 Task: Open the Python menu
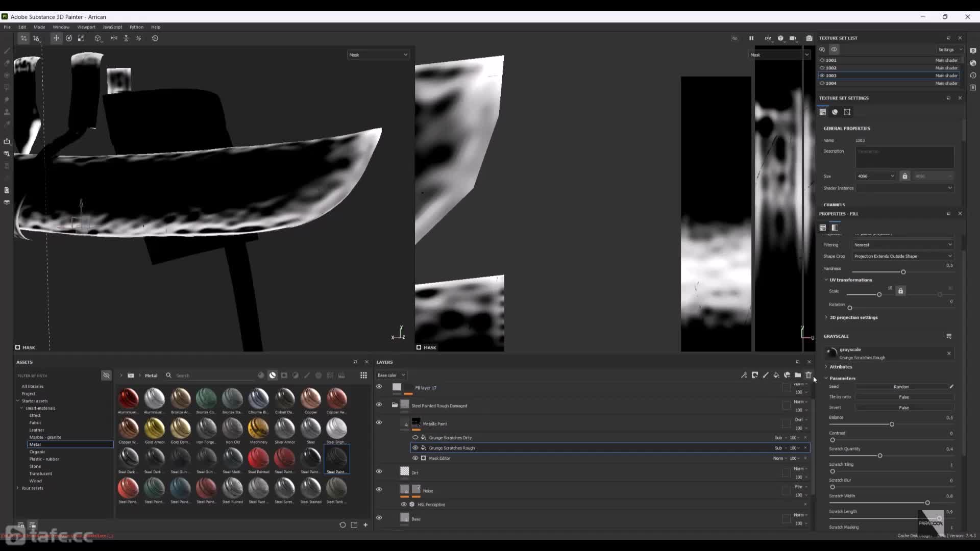coord(136,27)
